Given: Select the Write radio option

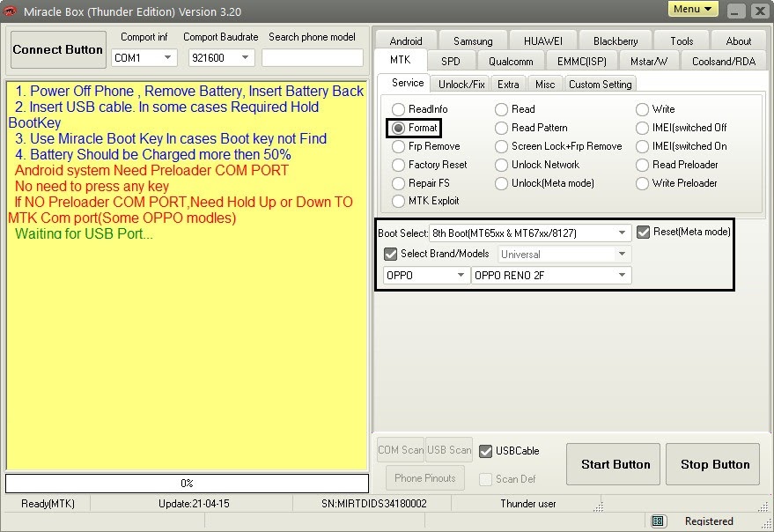Looking at the screenshot, I should click(x=655, y=108).
